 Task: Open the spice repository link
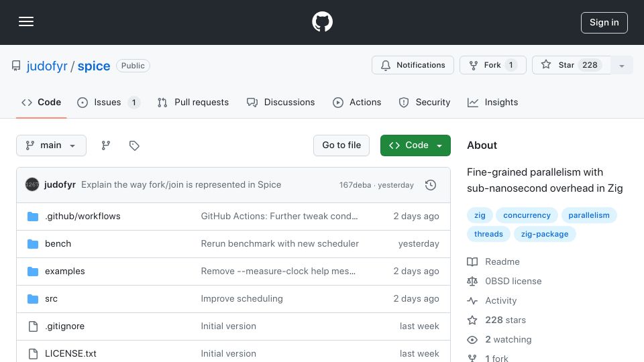point(94,66)
